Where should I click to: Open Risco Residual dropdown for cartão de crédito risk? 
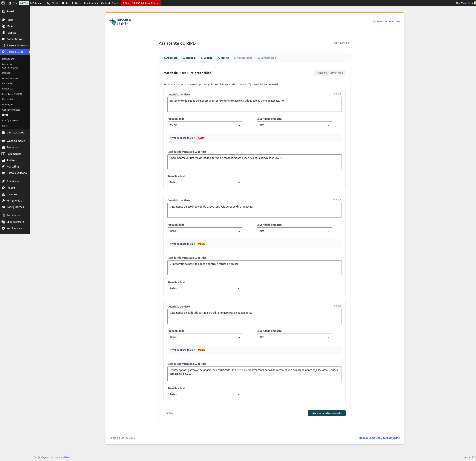coord(205,395)
